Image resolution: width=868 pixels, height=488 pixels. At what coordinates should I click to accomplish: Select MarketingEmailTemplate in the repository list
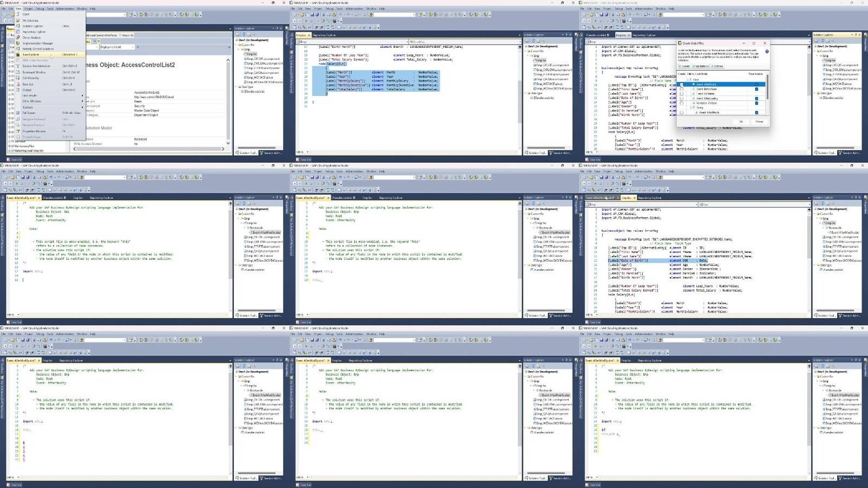(28, 150)
